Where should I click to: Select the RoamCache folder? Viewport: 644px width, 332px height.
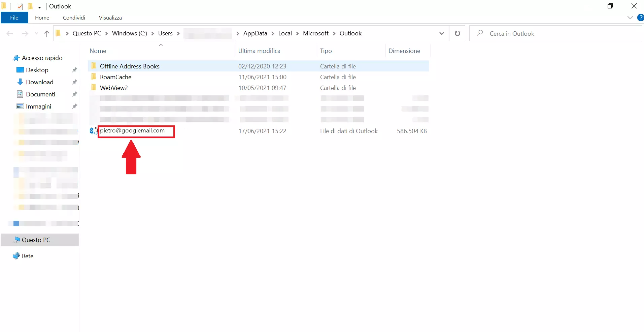(115, 77)
